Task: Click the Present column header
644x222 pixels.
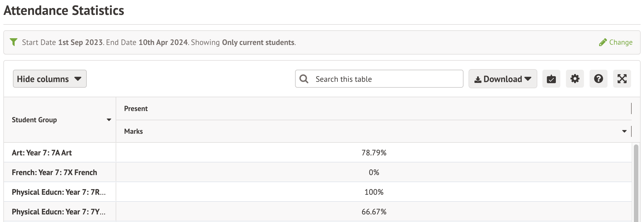Action: pyautogui.click(x=136, y=109)
